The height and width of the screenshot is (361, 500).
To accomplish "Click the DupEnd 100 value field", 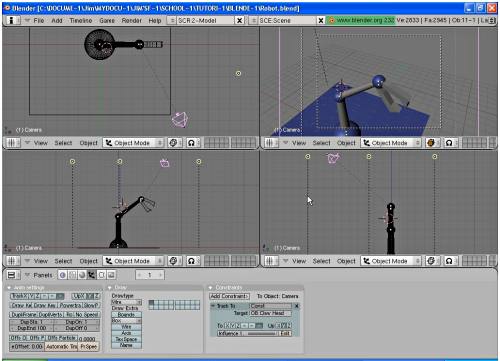I will pyautogui.click(x=32, y=328).
